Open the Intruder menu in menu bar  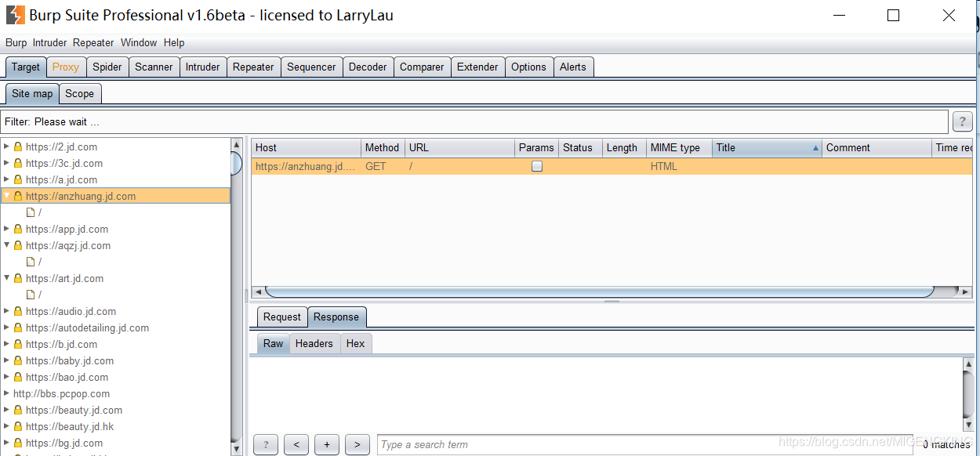pyautogui.click(x=49, y=42)
